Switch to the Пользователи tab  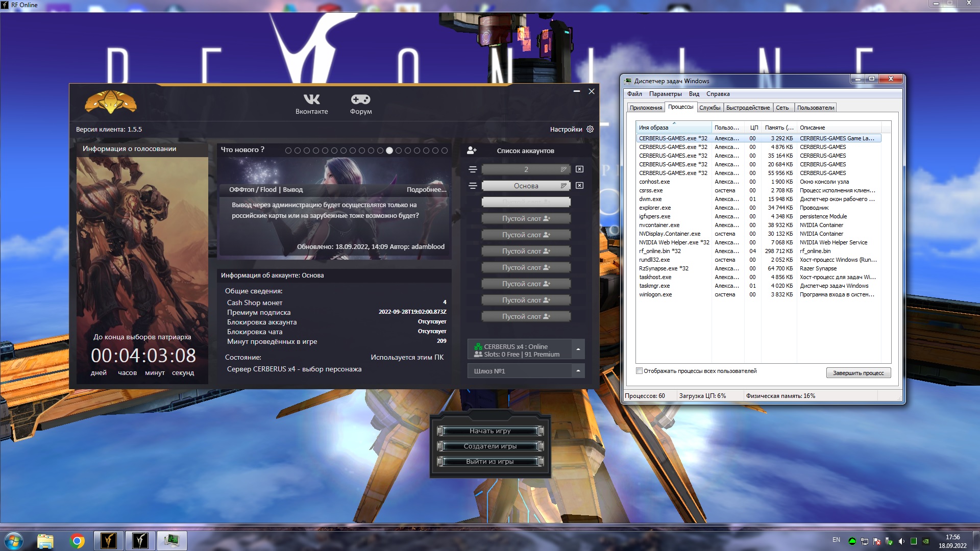pos(815,108)
